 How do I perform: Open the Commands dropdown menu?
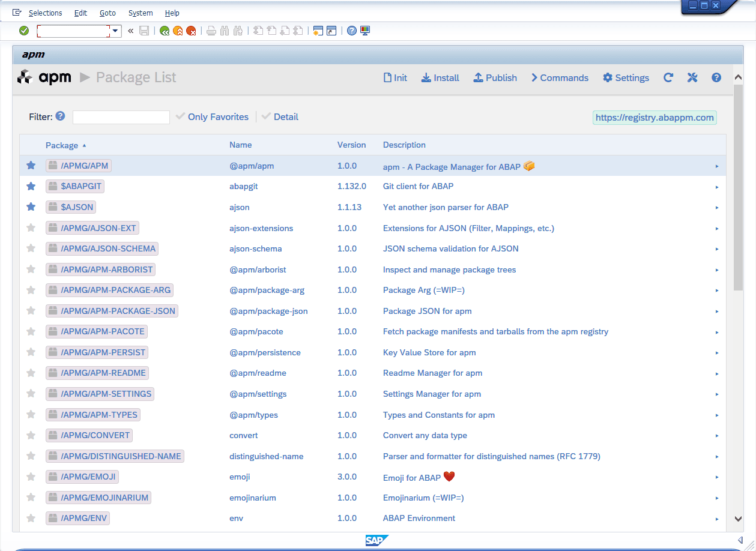tap(560, 77)
